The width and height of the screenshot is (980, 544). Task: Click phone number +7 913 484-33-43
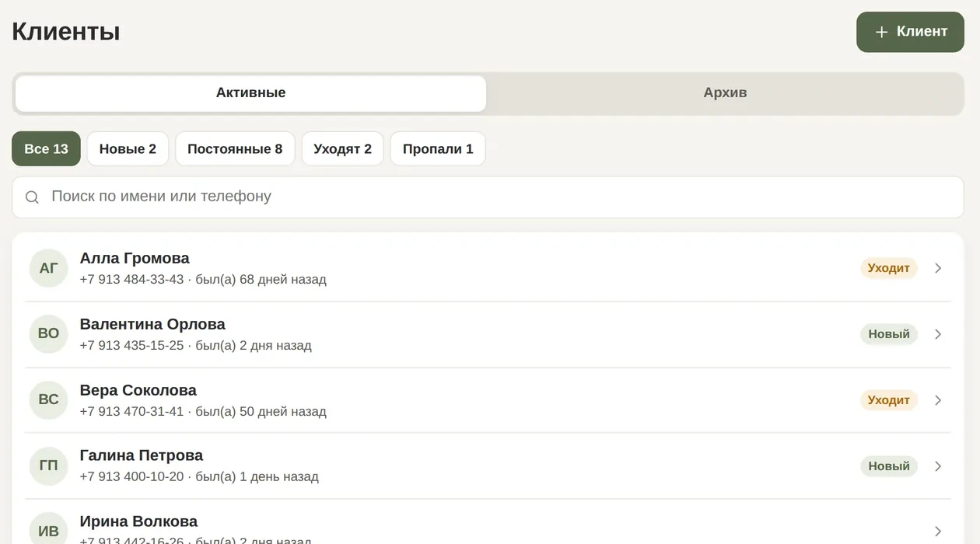[x=131, y=279]
